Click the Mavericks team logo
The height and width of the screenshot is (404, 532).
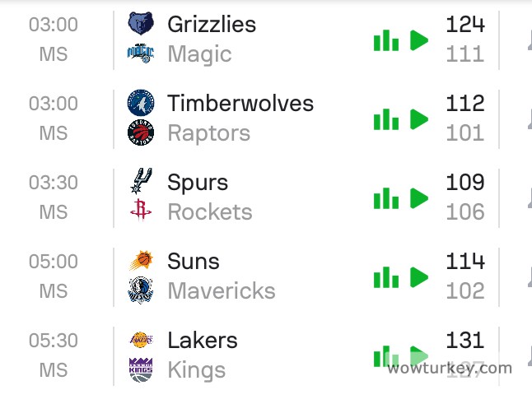[141, 291]
